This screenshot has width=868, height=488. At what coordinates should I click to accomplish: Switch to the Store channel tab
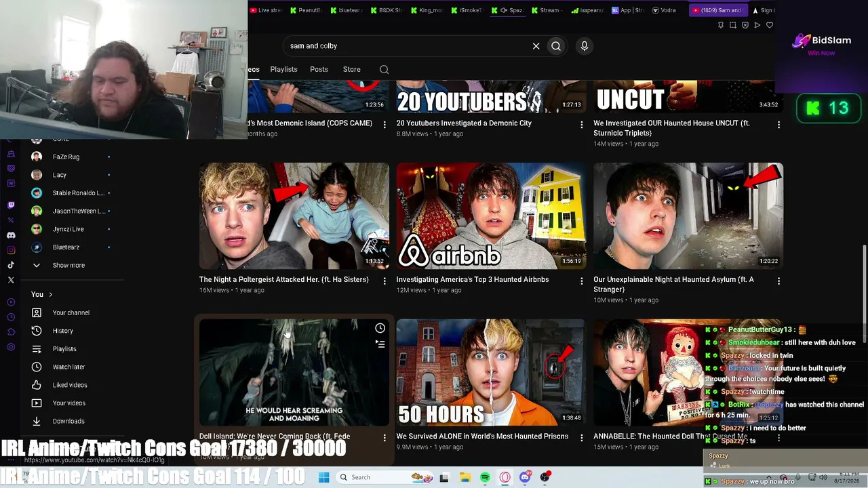pyautogui.click(x=351, y=69)
